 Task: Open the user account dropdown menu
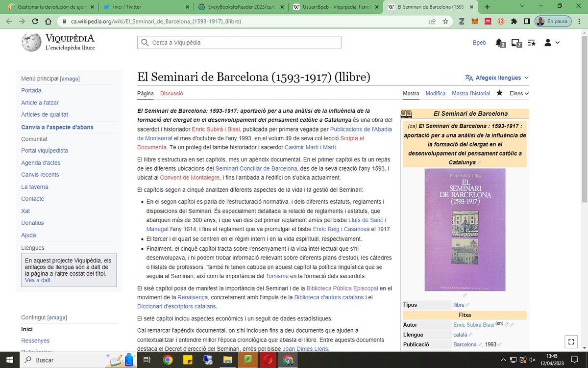click(x=552, y=43)
